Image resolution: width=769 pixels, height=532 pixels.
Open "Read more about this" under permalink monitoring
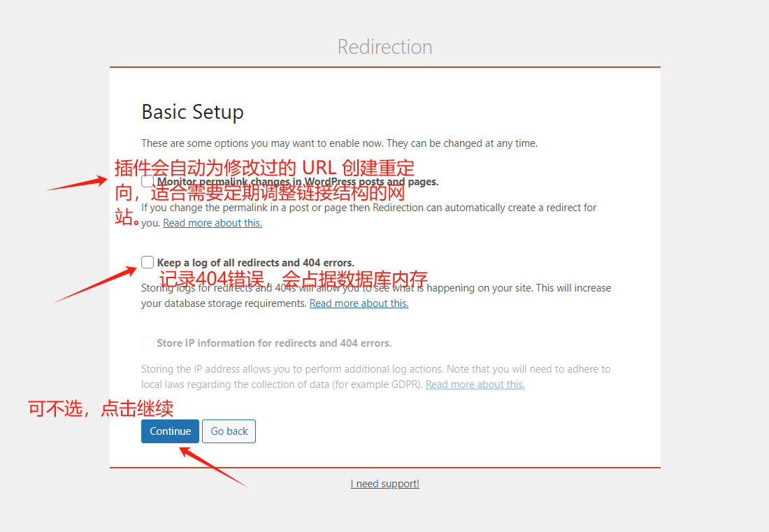(x=213, y=222)
